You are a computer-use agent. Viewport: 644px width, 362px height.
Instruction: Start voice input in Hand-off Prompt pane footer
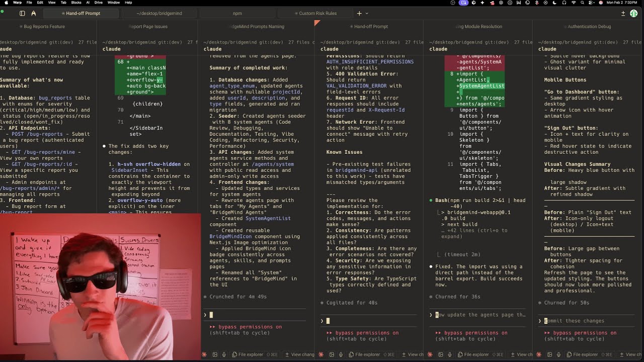click(341, 354)
